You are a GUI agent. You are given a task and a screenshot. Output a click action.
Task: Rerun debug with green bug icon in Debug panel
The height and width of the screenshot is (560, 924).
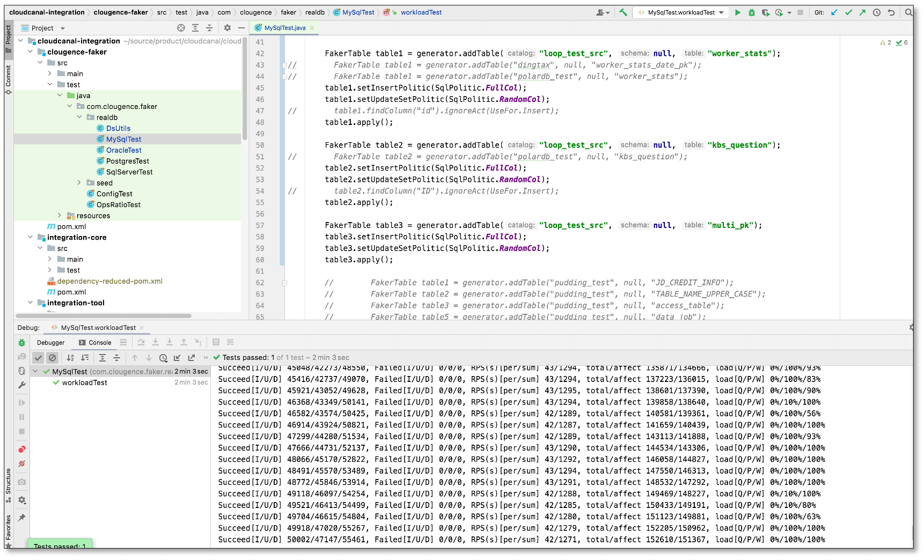(x=22, y=343)
